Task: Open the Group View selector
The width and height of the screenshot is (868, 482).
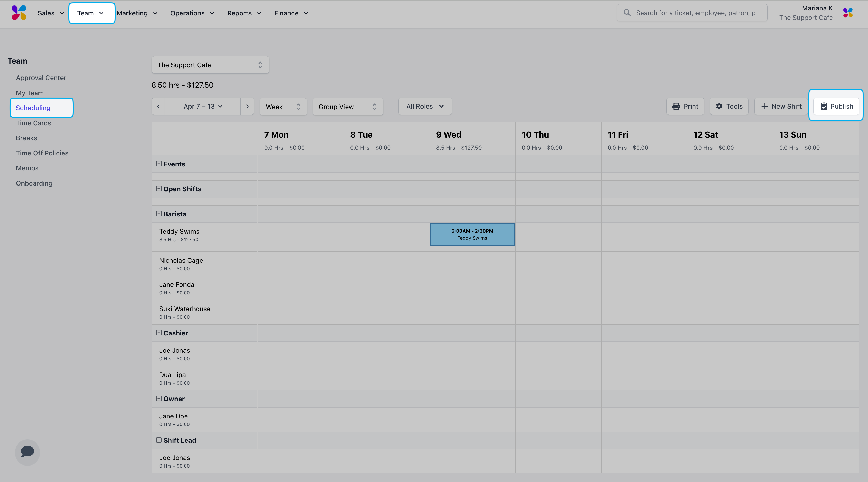Action: (347, 107)
